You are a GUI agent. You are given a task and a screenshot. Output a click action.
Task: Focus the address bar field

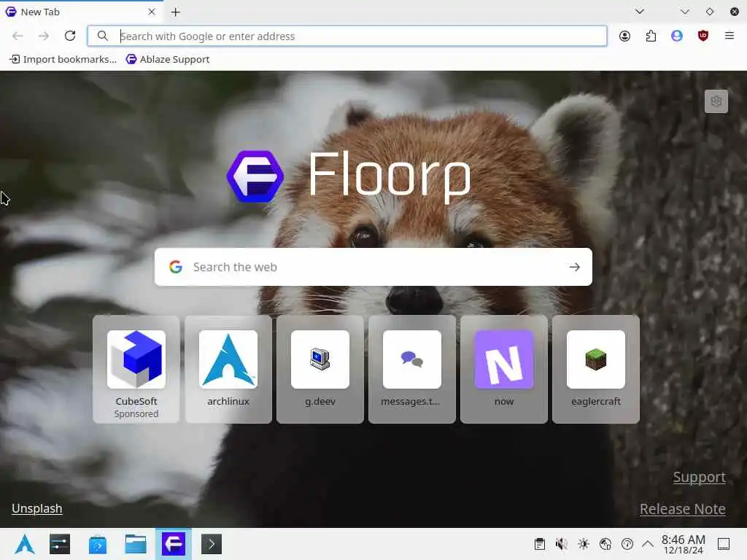pos(347,36)
